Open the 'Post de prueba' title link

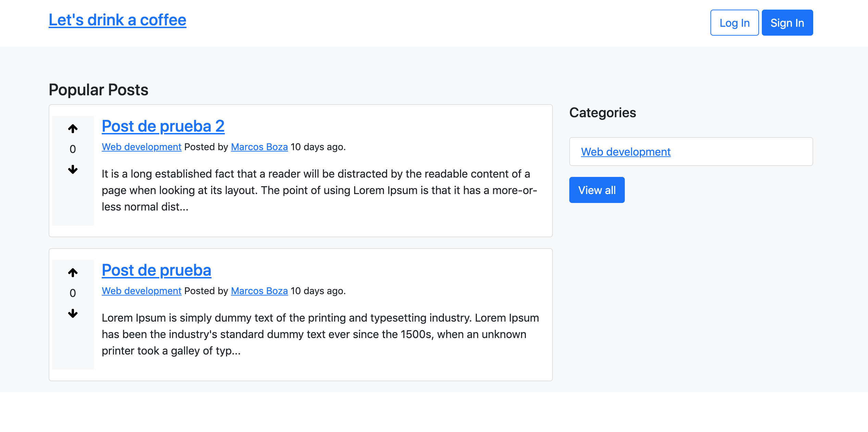point(156,270)
